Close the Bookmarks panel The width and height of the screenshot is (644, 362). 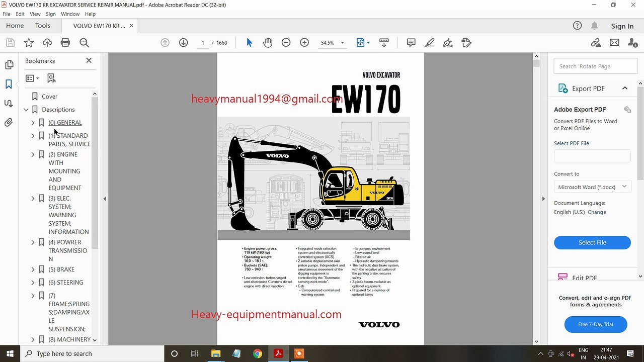click(x=89, y=60)
